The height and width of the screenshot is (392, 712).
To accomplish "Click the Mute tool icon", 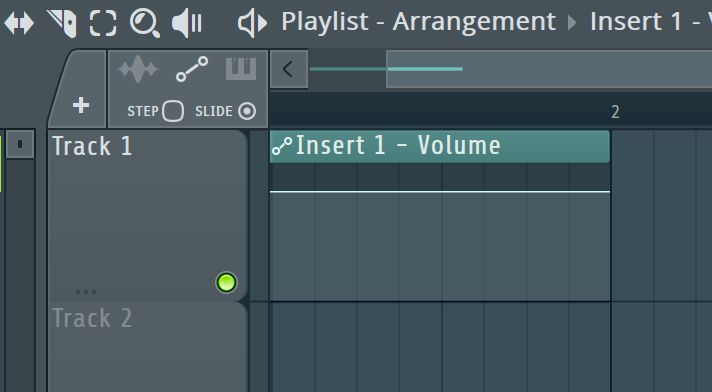I will (x=61, y=24).
